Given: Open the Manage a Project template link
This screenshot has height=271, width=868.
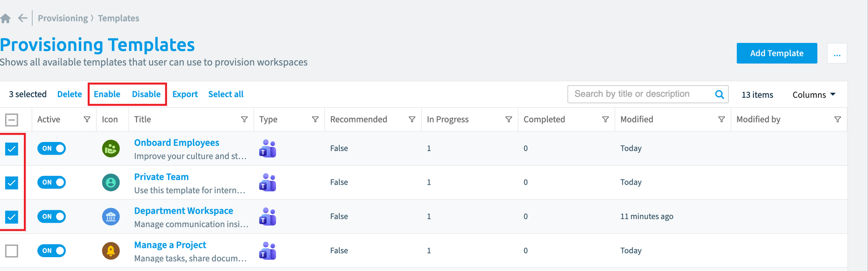Looking at the screenshot, I should pos(170,245).
